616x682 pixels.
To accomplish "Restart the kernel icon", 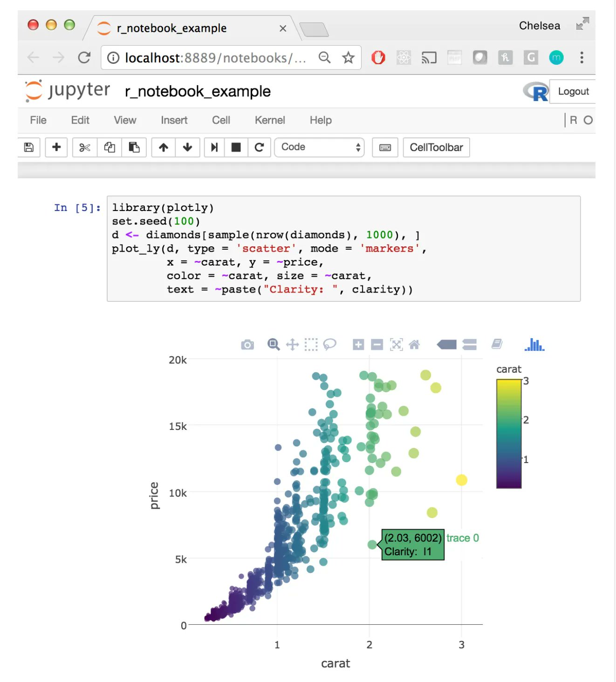I will click(x=260, y=148).
